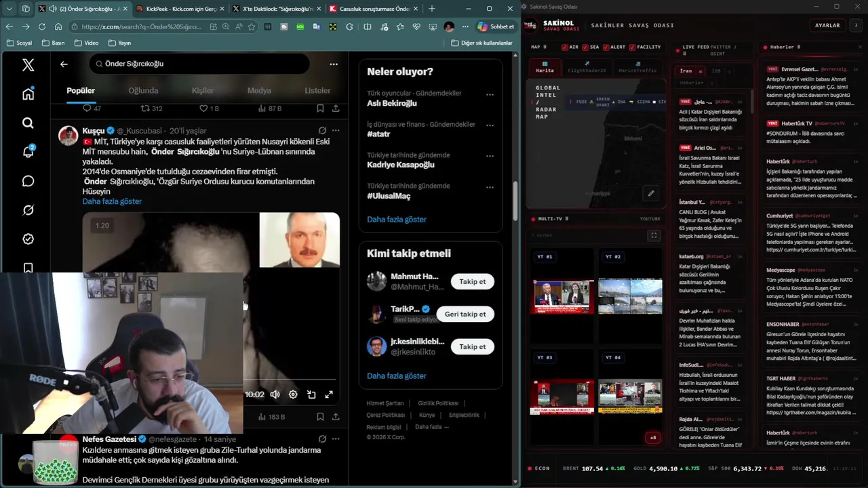Expand Multi-TV panel to fullscreen icon
Image resolution: width=868 pixels, height=488 pixels.
coord(654,235)
